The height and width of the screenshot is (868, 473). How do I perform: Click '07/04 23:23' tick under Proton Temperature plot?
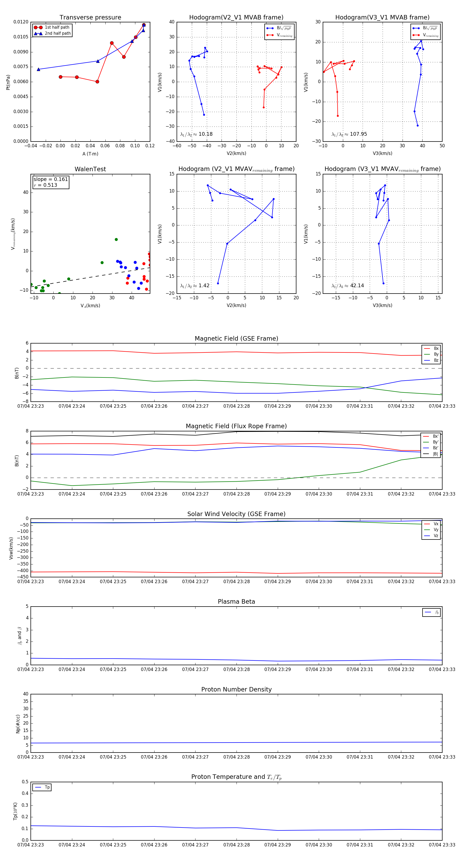point(31,845)
